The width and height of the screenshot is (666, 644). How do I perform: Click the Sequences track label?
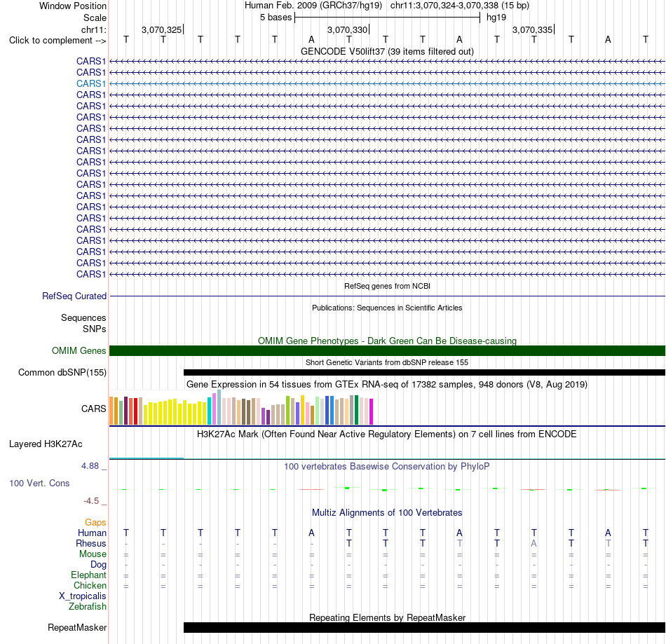tap(83, 317)
